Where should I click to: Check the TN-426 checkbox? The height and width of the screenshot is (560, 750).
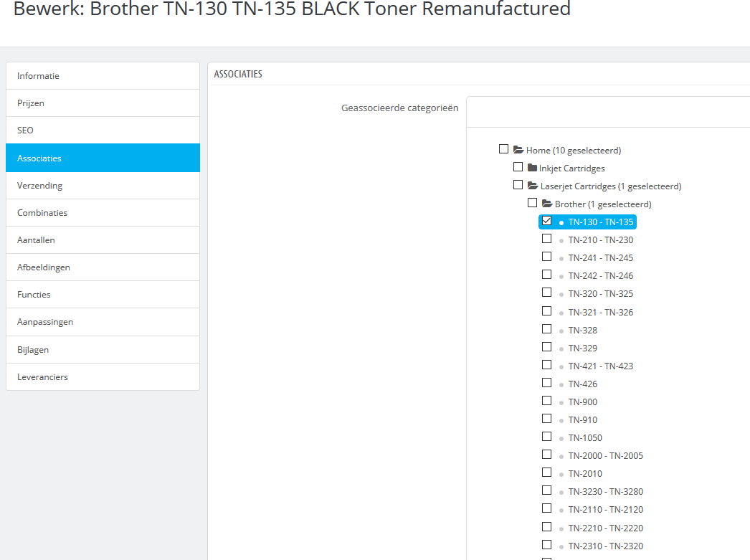pyautogui.click(x=546, y=383)
